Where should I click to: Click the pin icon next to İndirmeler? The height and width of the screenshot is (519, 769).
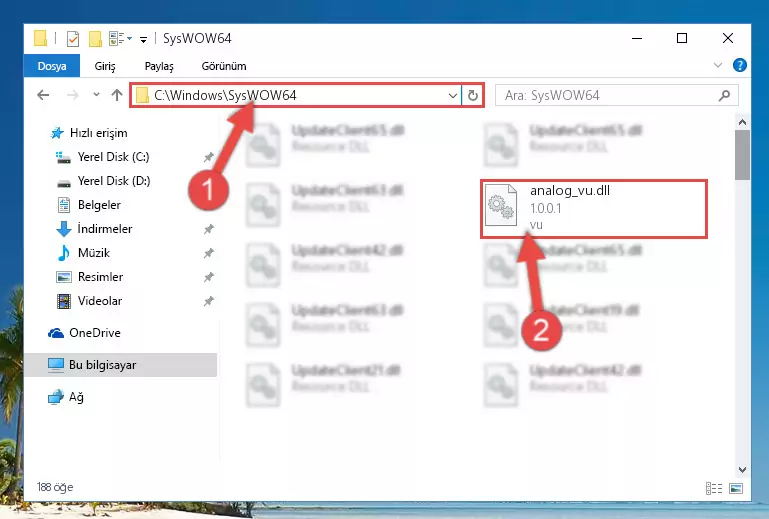(x=208, y=229)
